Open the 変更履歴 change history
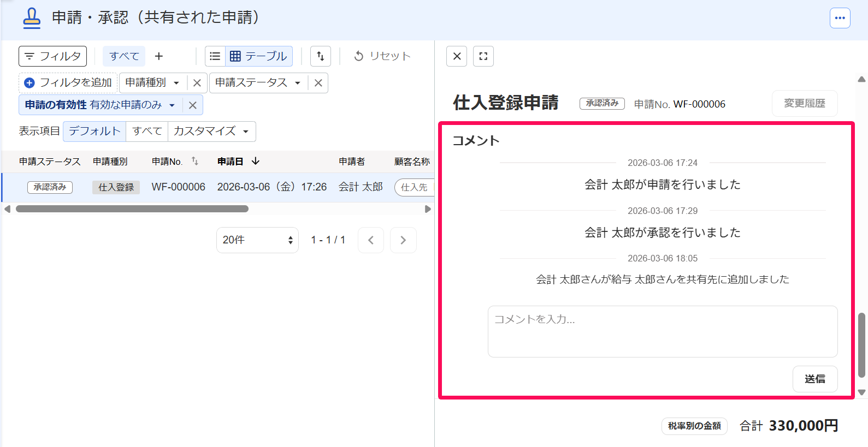Viewport: 868px width, 447px height. [x=805, y=103]
